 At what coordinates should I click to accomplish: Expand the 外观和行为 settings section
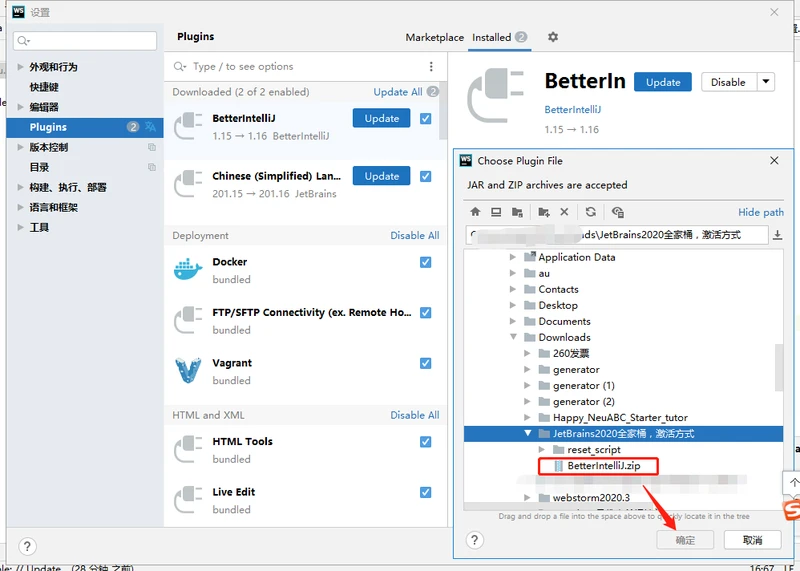tap(21, 67)
